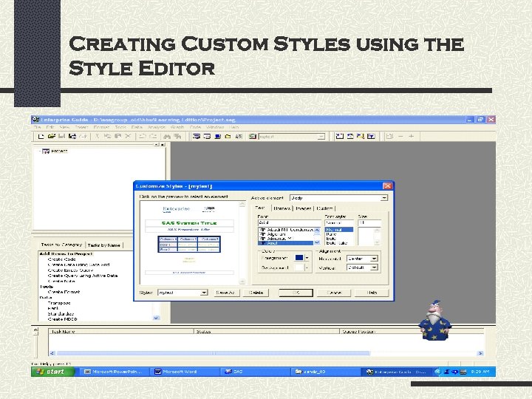Open the Edit menu

pyautogui.click(x=50, y=127)
